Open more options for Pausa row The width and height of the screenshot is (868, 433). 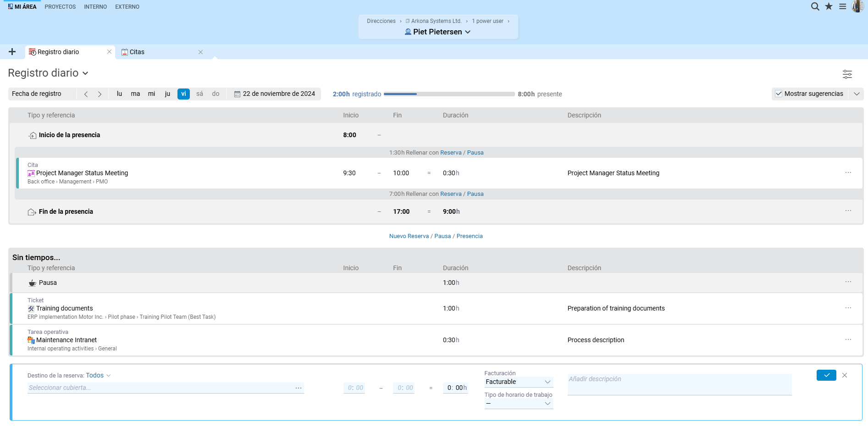(x=848, y=282)
